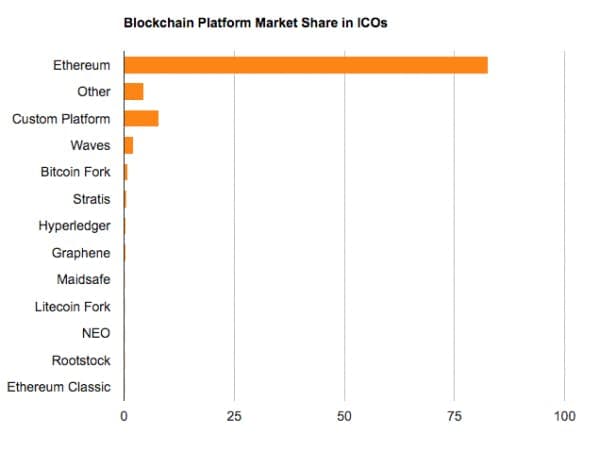Click the Maidsafe label
This screenshot has width=600, height=451.
[x=83, y=280]
